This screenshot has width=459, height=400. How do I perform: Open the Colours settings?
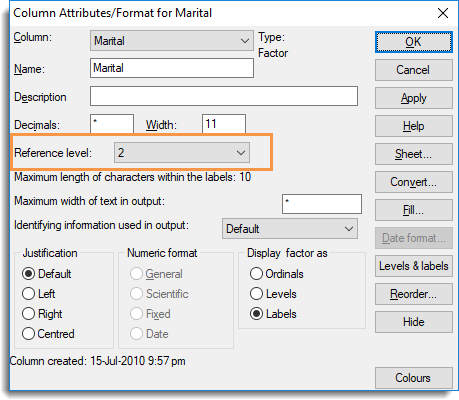coord(414,378)
